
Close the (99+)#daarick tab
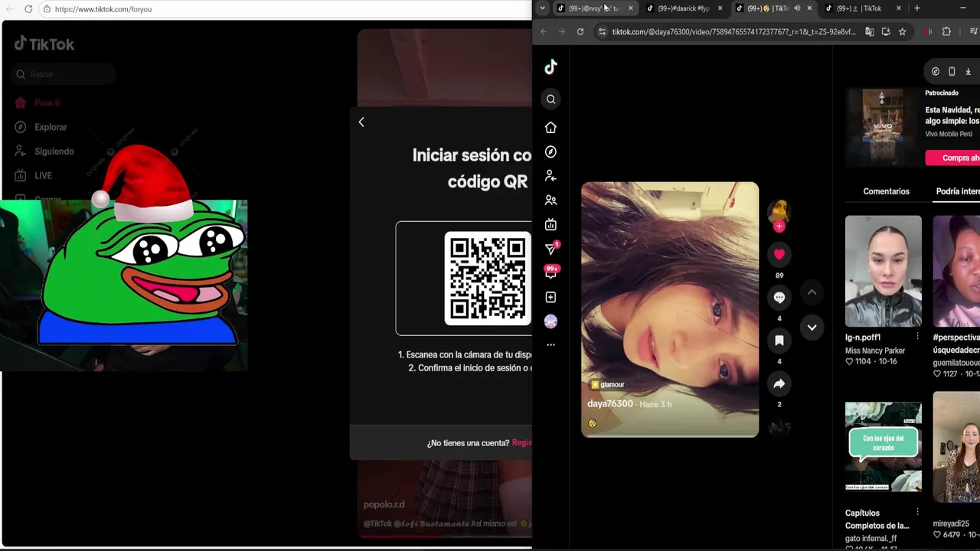720,8
